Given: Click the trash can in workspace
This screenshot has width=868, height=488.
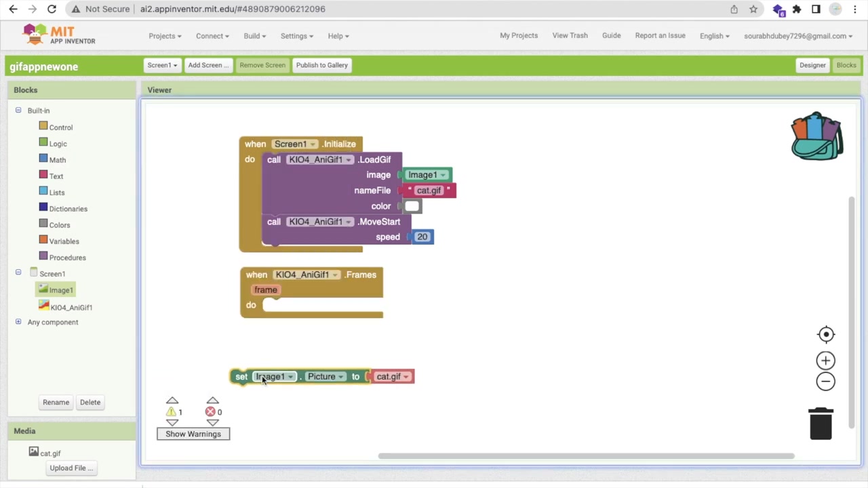Looking at the screenshot, I should tap(821, 424).
